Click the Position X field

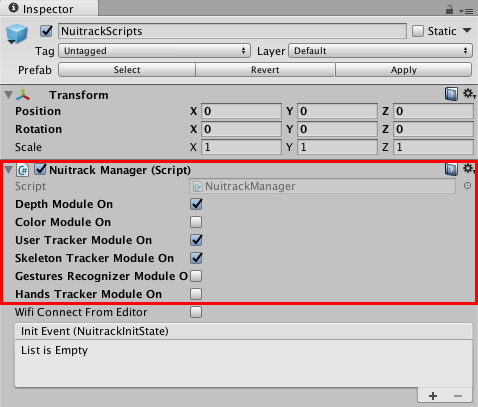(x=241, y=111)
